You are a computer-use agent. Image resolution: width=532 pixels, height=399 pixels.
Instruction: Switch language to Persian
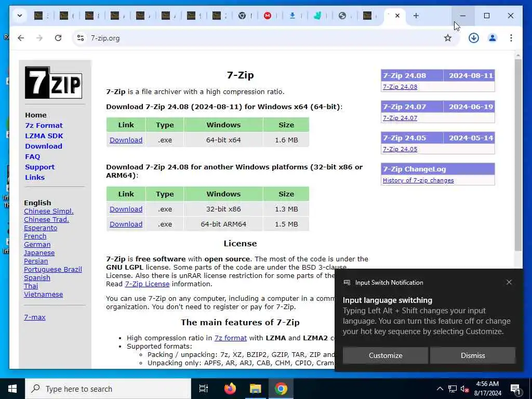(36, 261)
